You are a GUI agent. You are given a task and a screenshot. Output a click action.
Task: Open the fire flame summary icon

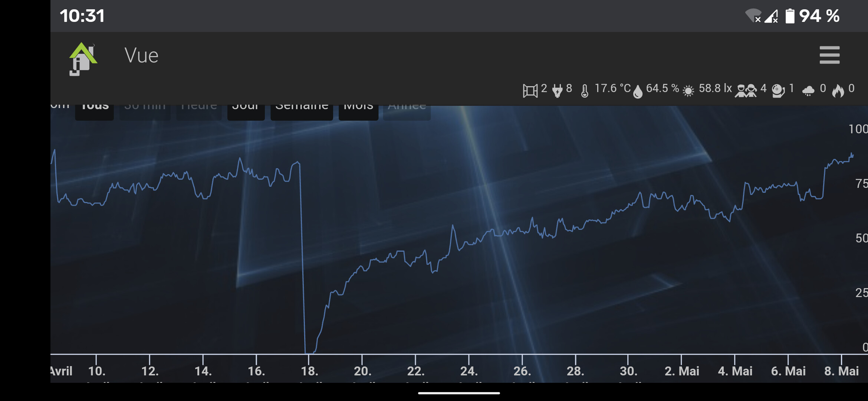pos(838,91)
